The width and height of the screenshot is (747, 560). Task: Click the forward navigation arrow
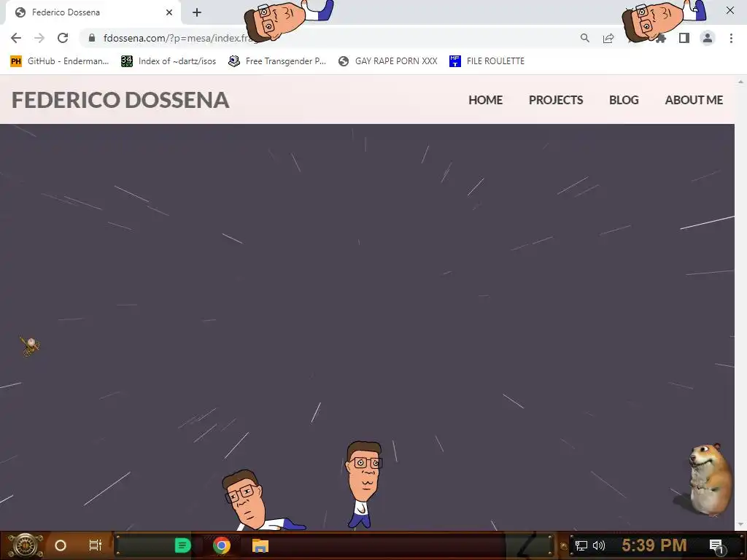tap(39, 38)
